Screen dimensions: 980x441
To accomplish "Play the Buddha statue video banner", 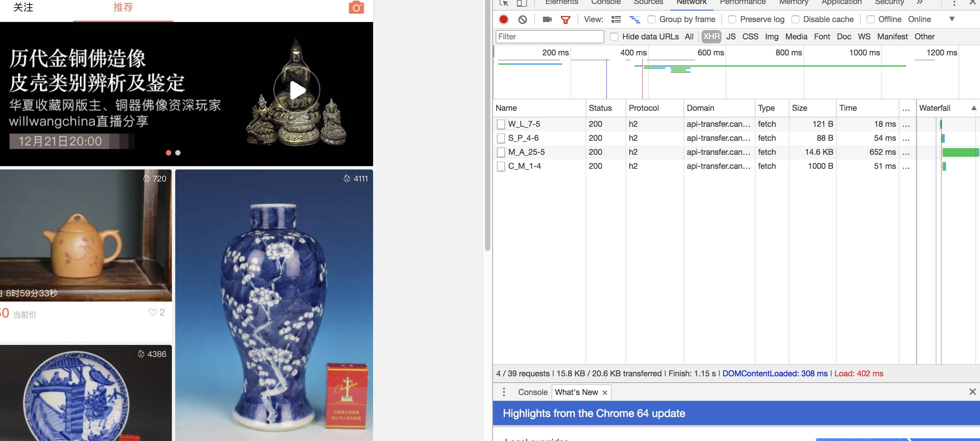I will (x=297, y=90).
